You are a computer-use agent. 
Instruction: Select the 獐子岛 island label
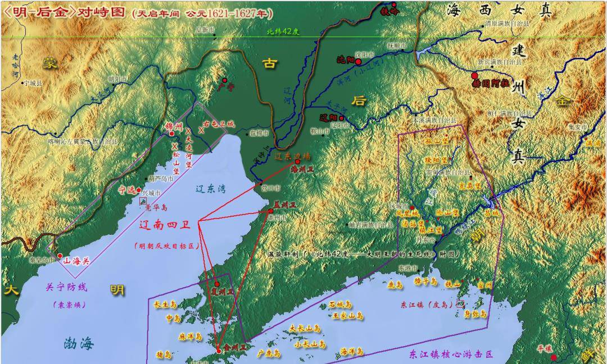[x=425, y=281]
